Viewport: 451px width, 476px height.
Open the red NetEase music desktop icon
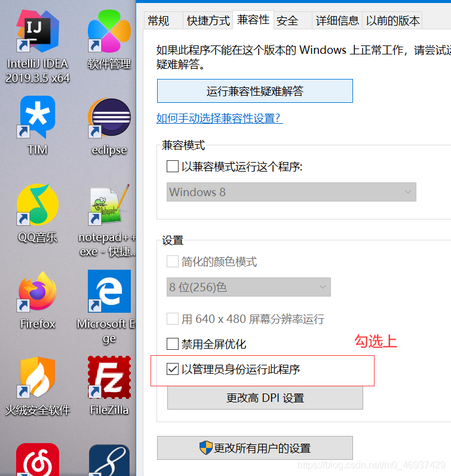tap(38, 460)
